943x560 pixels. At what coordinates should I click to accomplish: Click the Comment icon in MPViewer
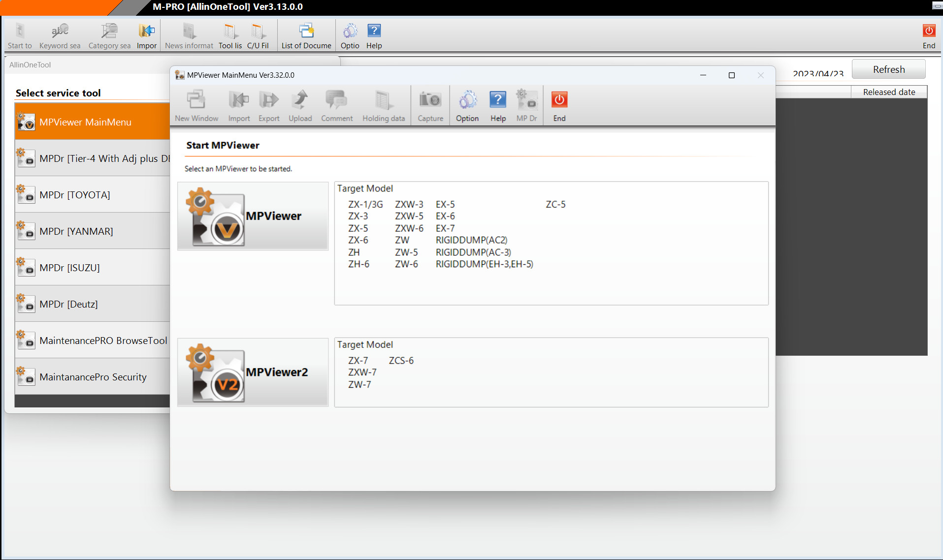(337, 105)
